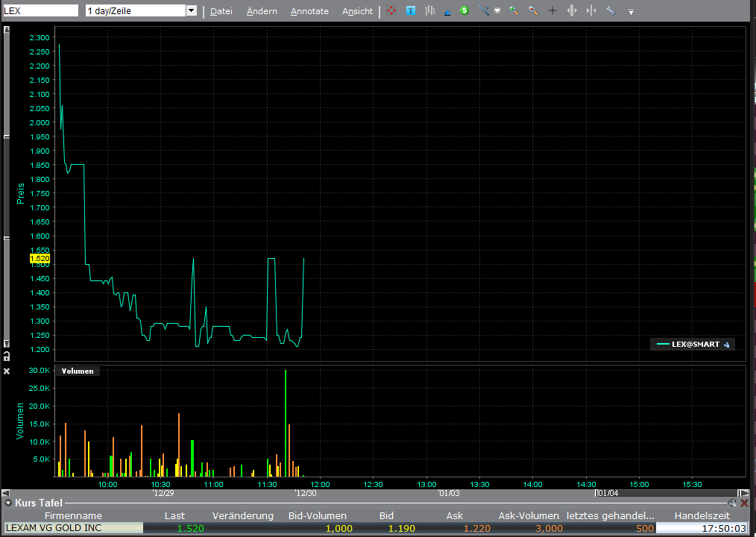Viewport: 756px width, 537px height.
Task: Expand the trendline tool dropdown arrow
Action: [497, 11]
